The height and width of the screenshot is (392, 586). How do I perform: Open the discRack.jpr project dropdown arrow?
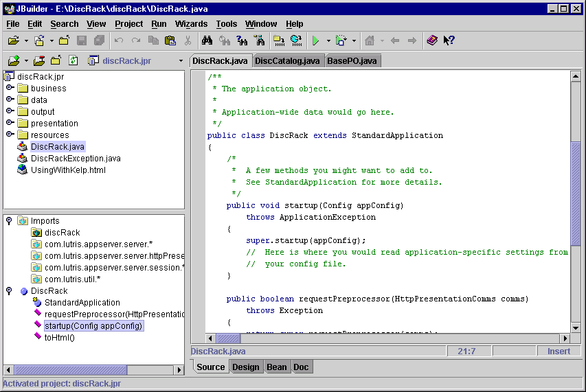tap(181, 60)
